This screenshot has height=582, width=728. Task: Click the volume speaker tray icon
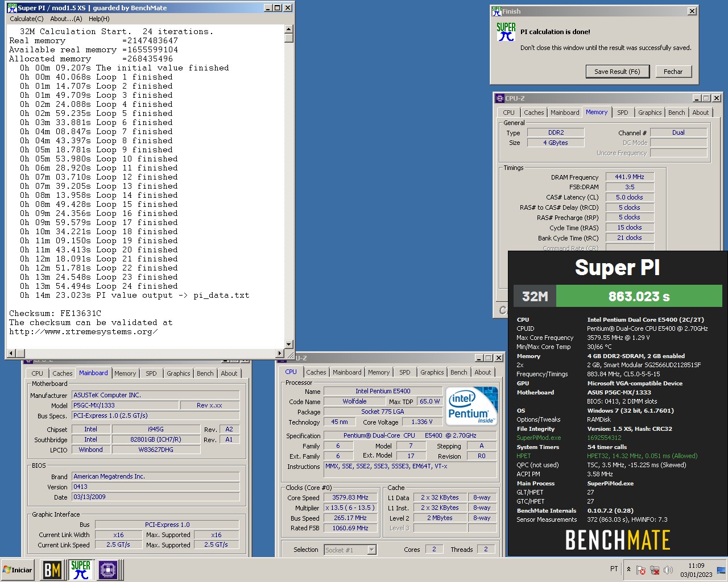pos(668,569)
